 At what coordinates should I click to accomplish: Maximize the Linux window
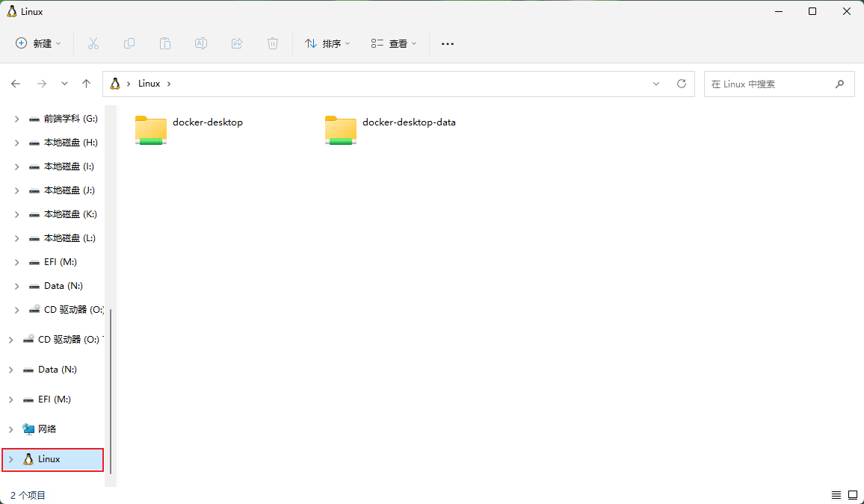coord(812,11)
